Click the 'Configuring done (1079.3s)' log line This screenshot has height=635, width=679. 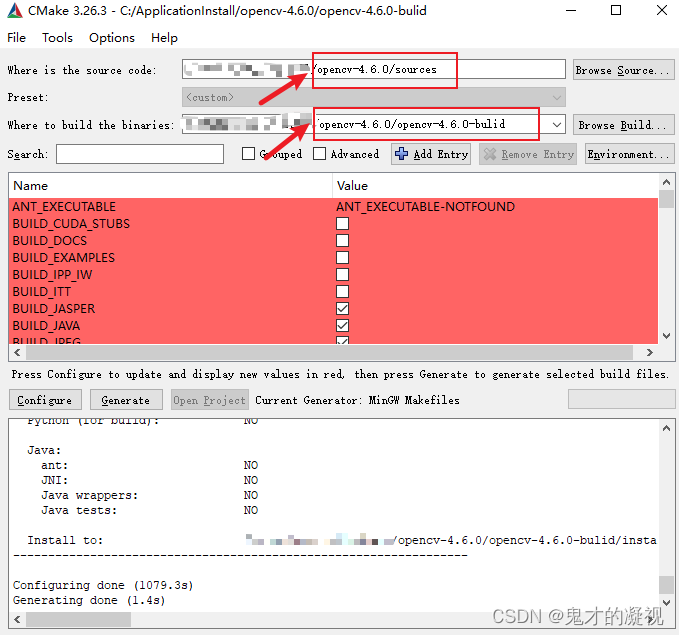(103, 585)
